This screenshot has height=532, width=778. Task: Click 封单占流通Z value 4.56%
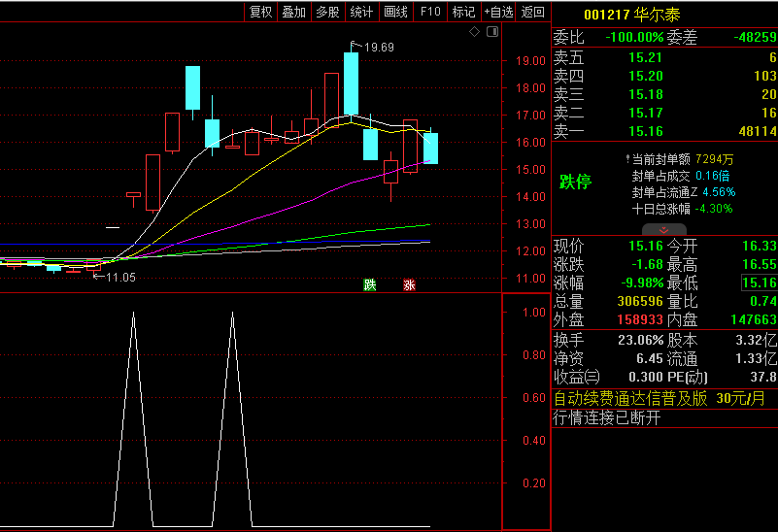(719, 192)
